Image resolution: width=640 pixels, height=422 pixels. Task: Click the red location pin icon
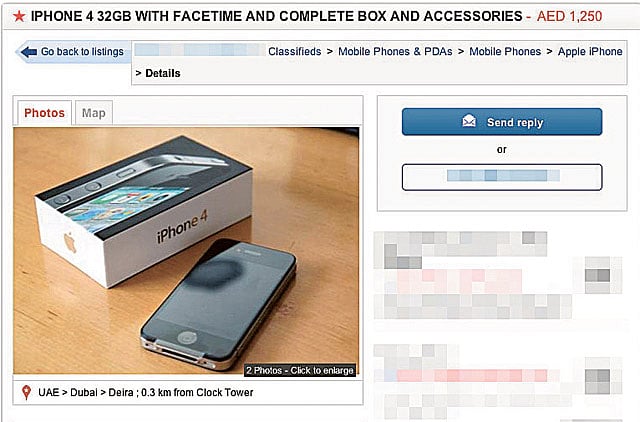point(27,392)
